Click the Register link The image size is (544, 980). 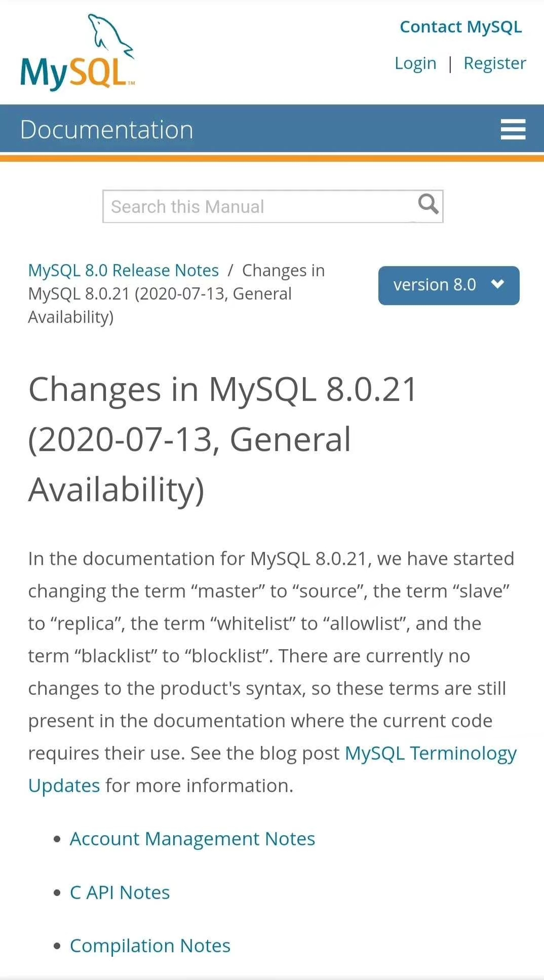pos(494,63)
